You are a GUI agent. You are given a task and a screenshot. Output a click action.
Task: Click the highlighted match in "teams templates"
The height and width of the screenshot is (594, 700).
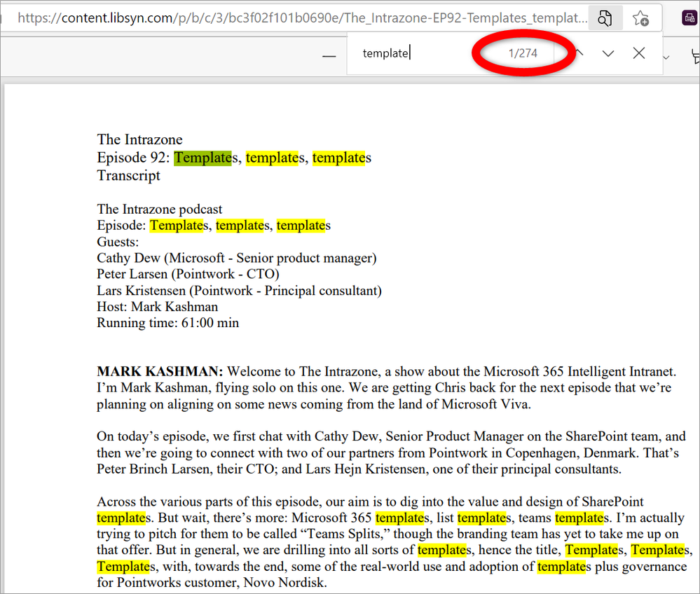[579, 518]
